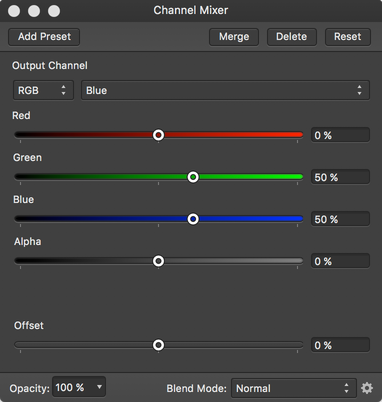Screen dimensions: 382x402
Task: Click the Channel Mixer window title
Action: tap(191, 10)
